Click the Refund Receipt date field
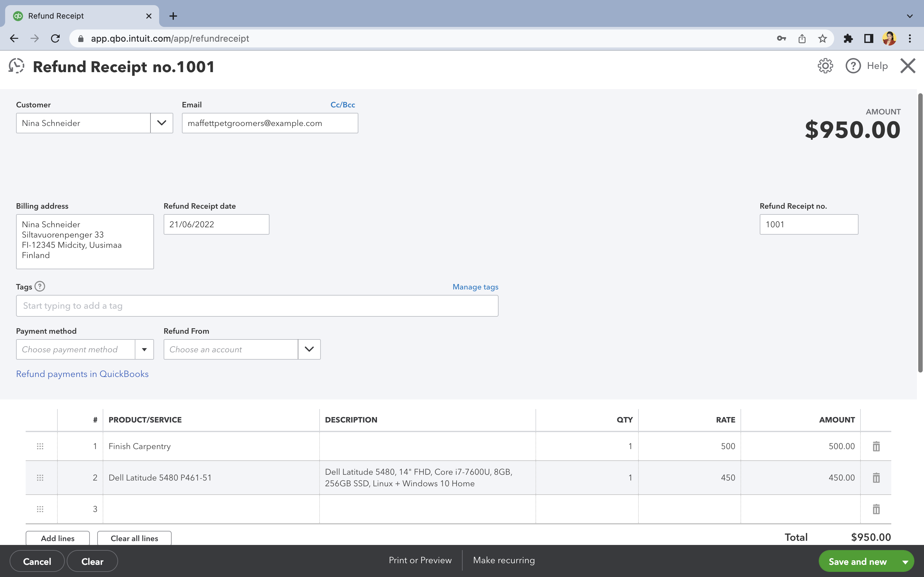Viewport: 924px width, 577px height. point(216,224)
